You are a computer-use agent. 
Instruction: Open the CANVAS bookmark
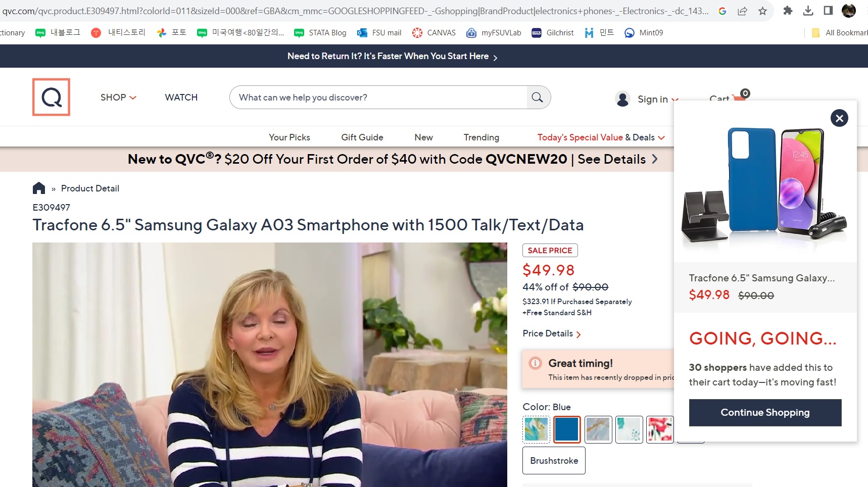(434, 33)
